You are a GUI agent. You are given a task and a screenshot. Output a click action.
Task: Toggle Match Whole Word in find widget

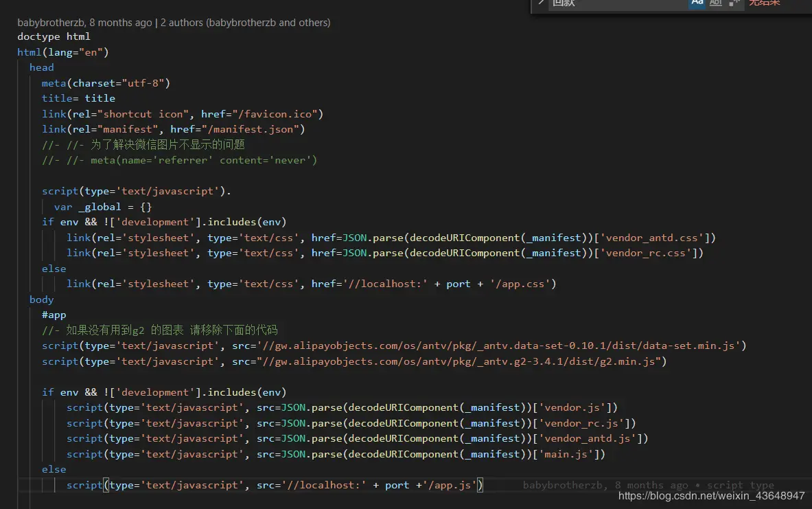coord(716,3)
